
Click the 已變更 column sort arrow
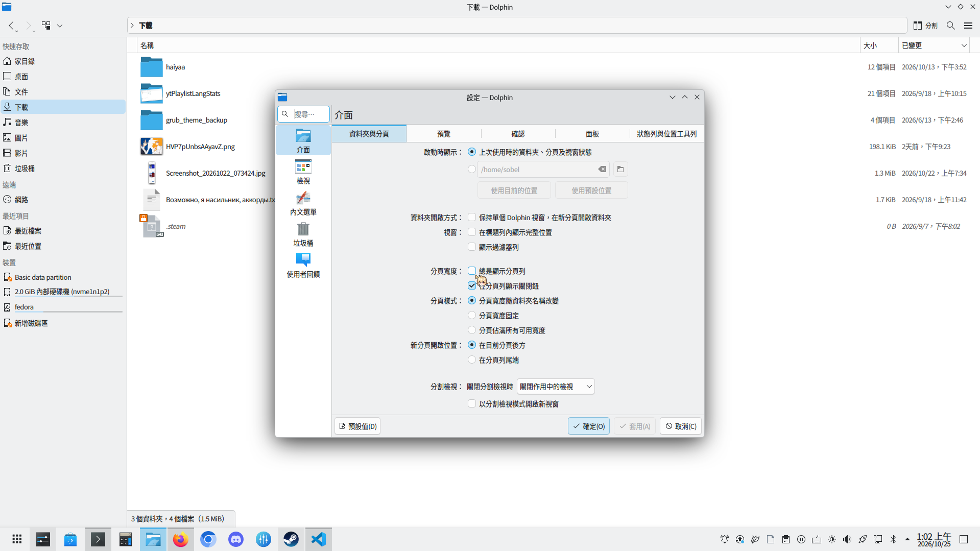tap(964, 45)
